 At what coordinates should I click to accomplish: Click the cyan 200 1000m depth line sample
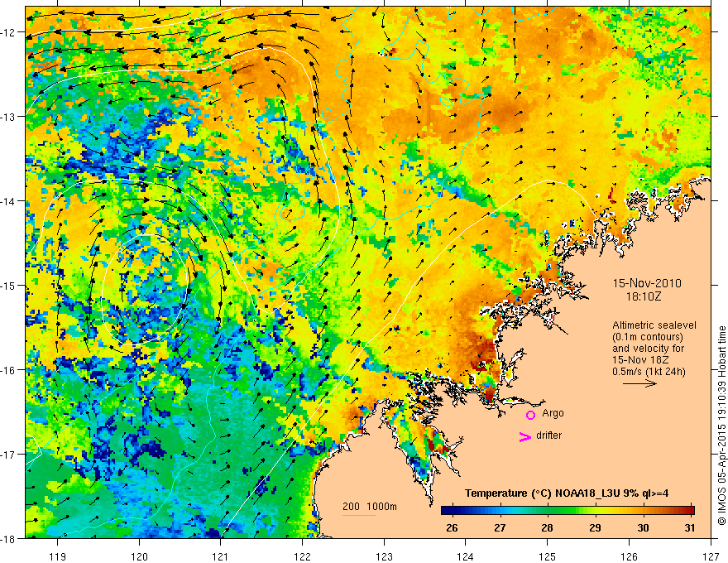click(x=358, y=515)
